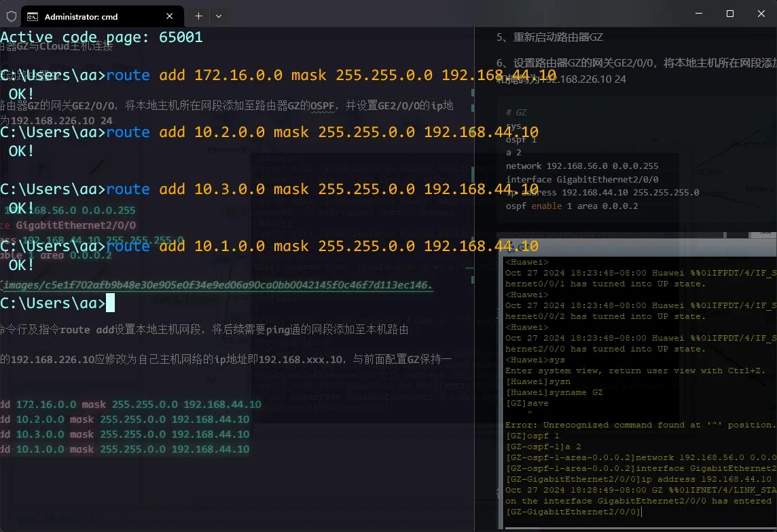The image size is (777, 532).
Task: Click '[GZ-ospf-1]a 2' line in router console
Action: (543, 447)
